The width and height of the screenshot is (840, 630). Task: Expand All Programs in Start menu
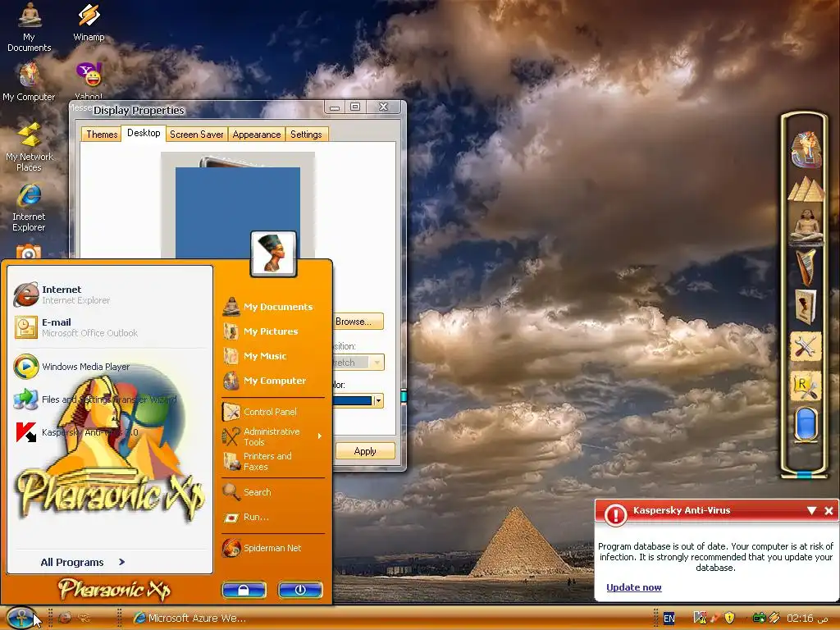83,562
